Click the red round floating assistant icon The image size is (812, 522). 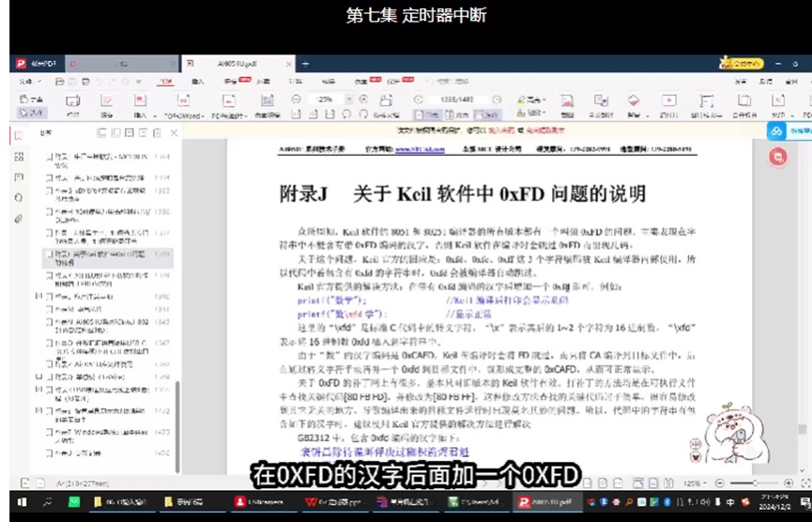pyautogui.click(x=778, y=157)
